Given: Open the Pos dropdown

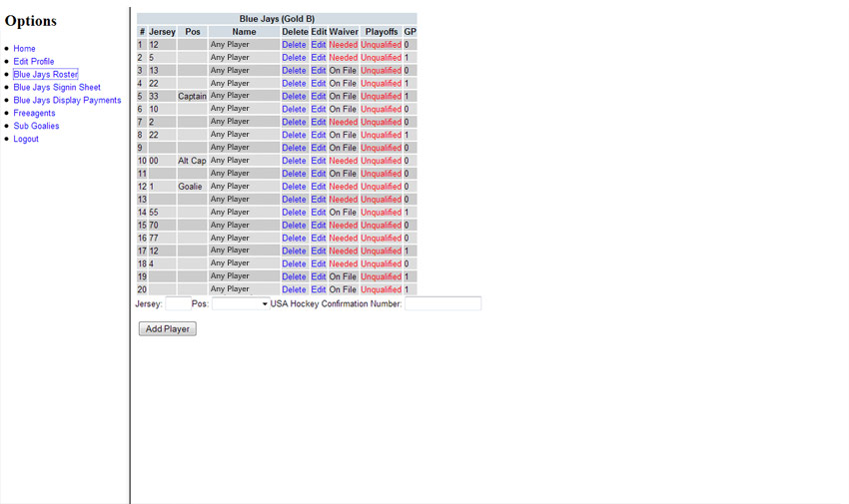Looking at the screenshot, I should point(241,304).
